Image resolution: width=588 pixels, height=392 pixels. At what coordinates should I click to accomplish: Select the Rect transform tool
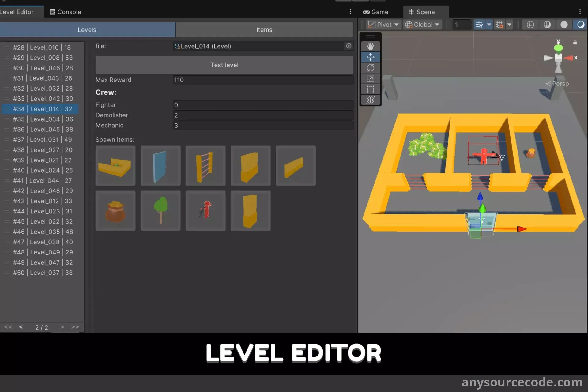pos(370,89)
